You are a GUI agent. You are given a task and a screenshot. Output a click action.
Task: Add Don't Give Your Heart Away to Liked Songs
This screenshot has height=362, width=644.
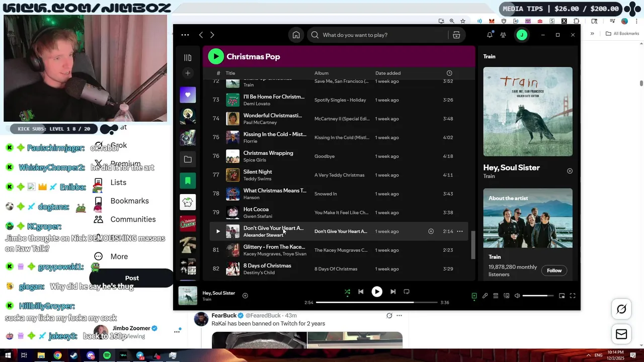tap(431, 231)
